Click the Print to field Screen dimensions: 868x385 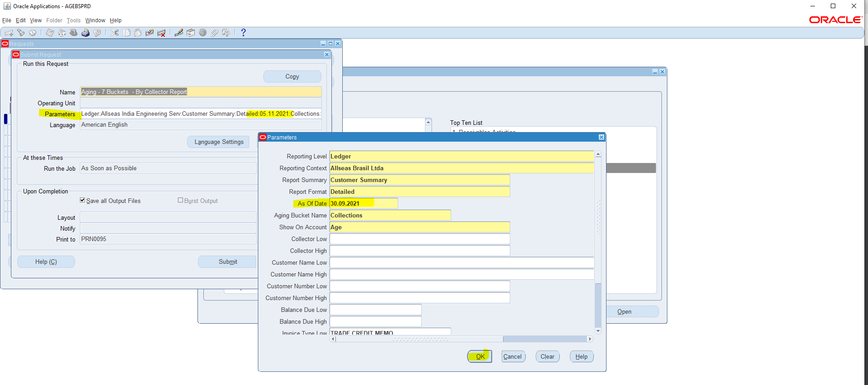[168, 239]
